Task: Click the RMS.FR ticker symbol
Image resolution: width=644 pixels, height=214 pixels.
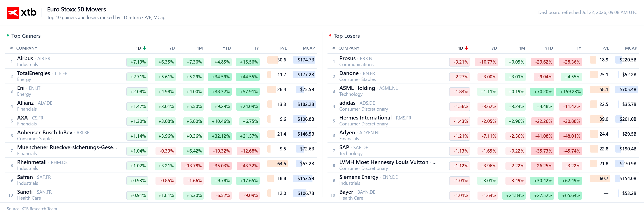Action: [403, 118]
